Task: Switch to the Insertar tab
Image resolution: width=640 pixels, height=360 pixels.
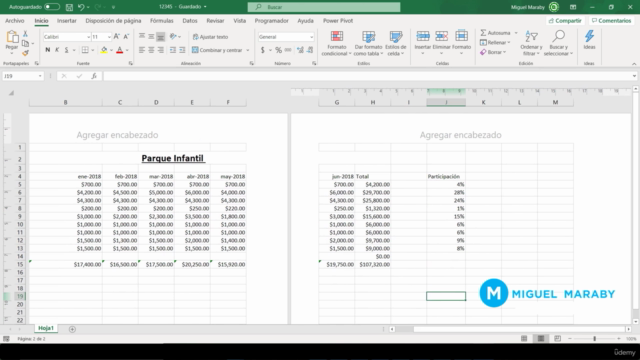Action: [x=67, y=20]
